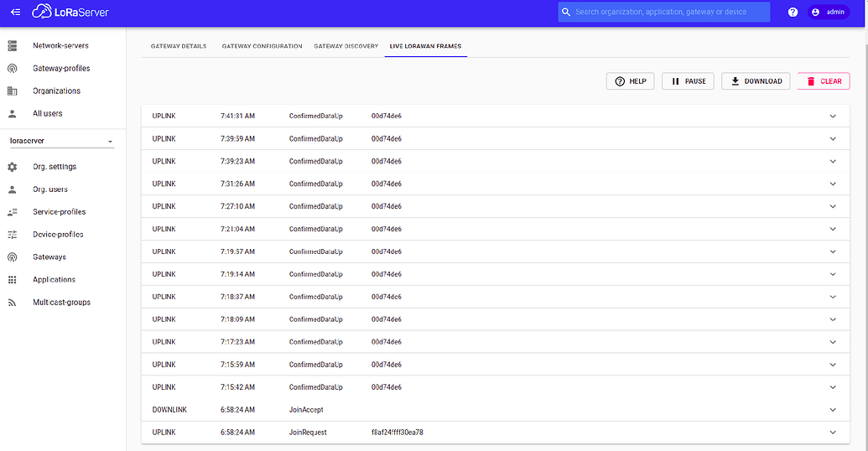The image size is (868, 451).
Task: Click the Gateways antenna icon
Action: tap(13, 257)
